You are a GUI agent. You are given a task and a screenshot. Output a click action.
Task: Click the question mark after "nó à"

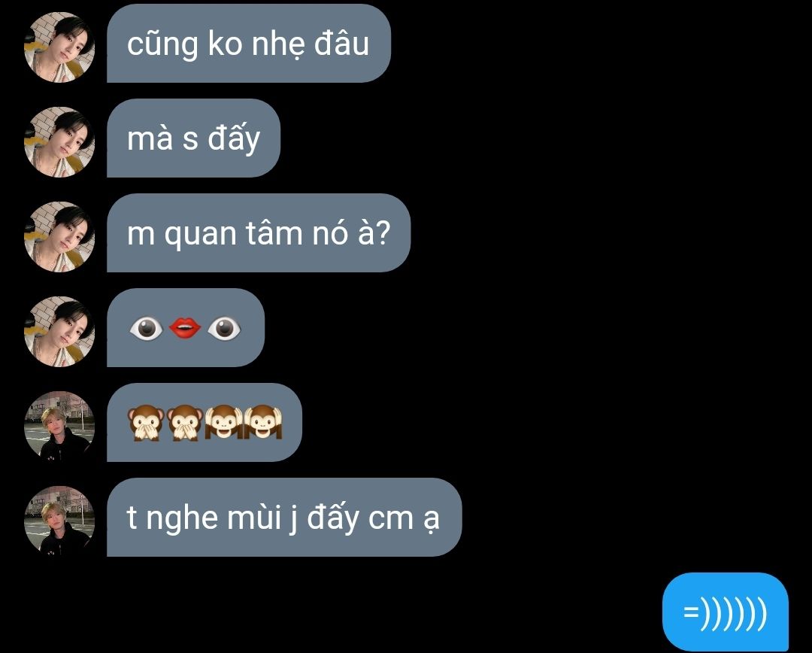coord(381,233)
